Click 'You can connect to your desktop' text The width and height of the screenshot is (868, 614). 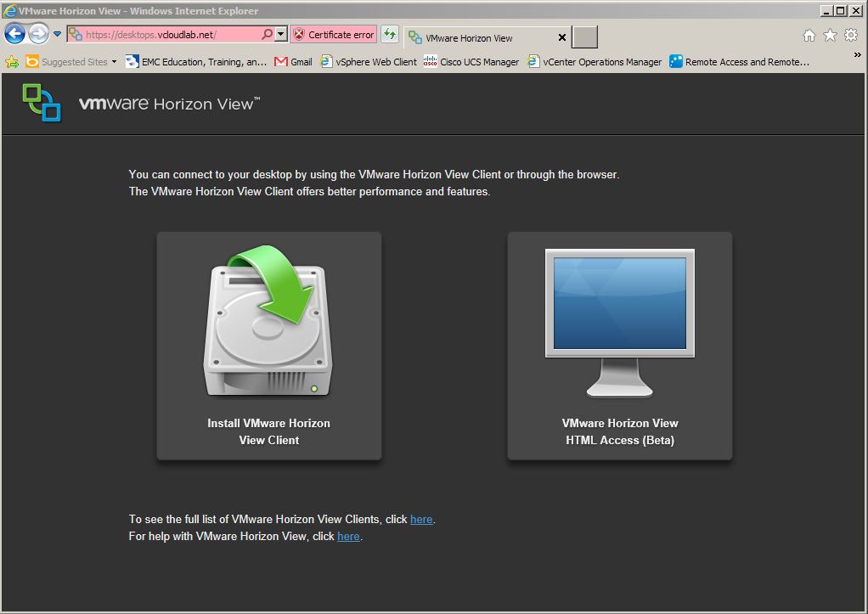coord(211,174)
